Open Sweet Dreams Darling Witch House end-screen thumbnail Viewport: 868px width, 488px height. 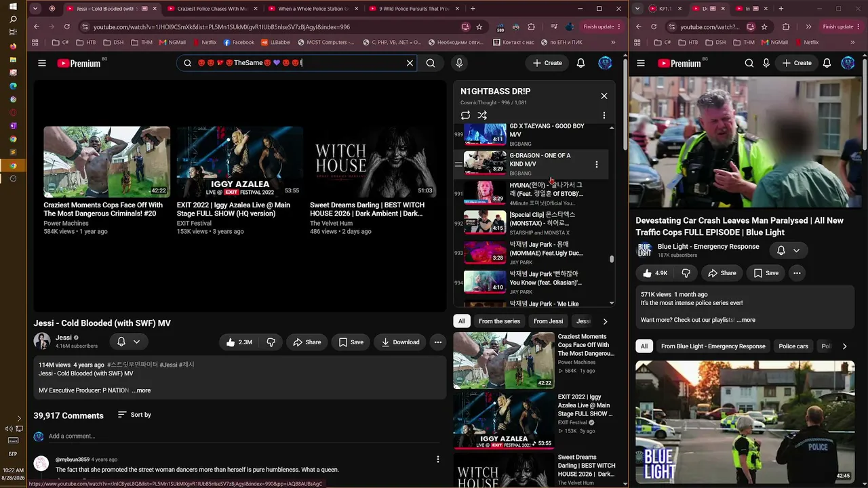[372, 162]
